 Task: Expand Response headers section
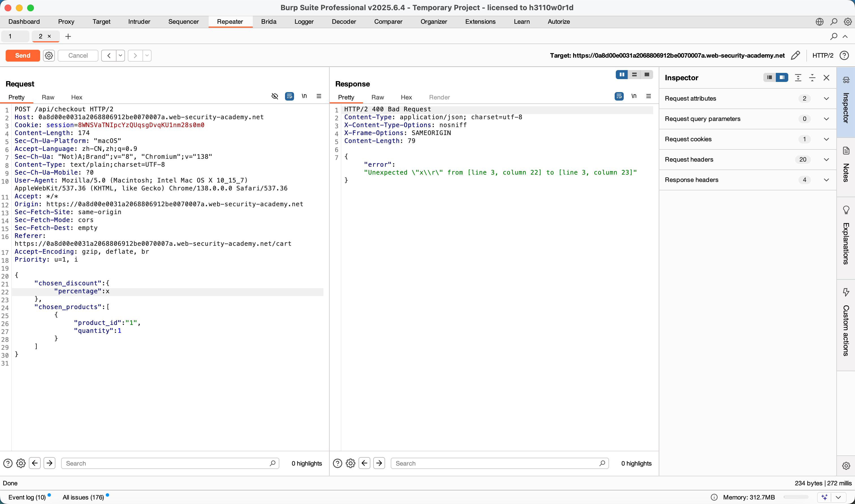pyautogui.click(x=826, y=180)
